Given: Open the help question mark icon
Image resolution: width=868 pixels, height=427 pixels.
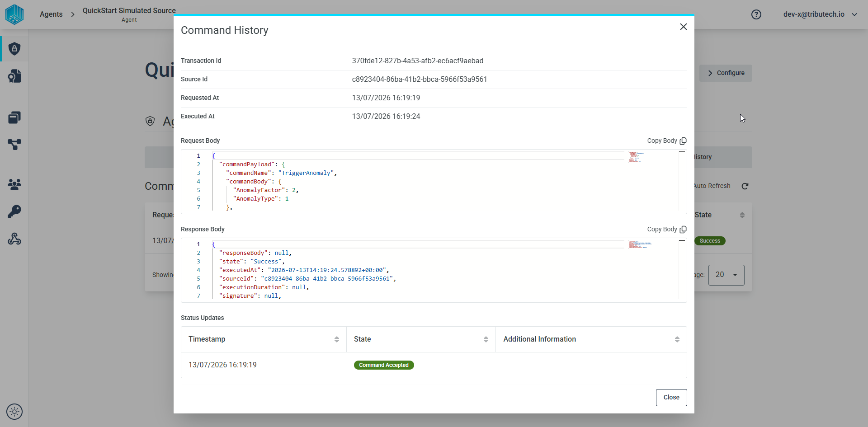Looking at the screenshot, I should coord(756,14).
